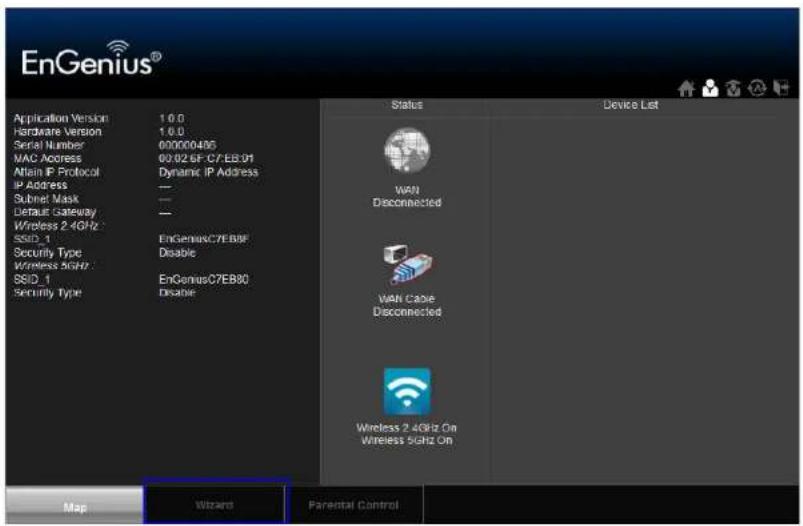This screenshot has width=803, height=526.
Task: Open the basic user mode icon
Action: (x=710, y=88)
